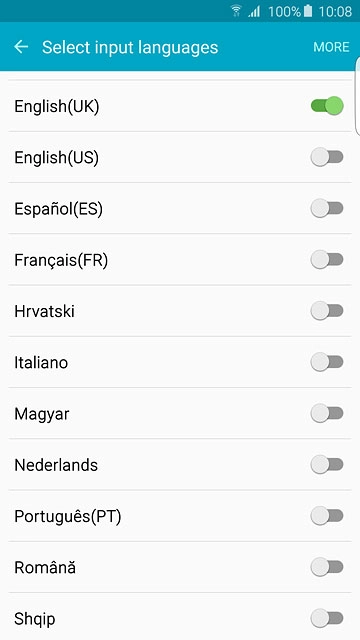Enable the Shqip toggle
Screen dimensions: 360x640
pos(327,618)
